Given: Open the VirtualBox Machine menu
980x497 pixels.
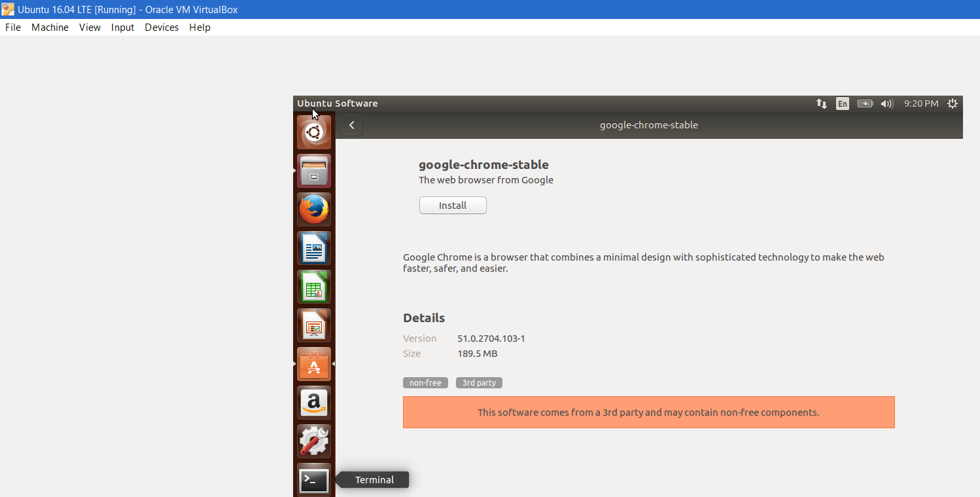Looking at the screenshot, I should 50,28.
